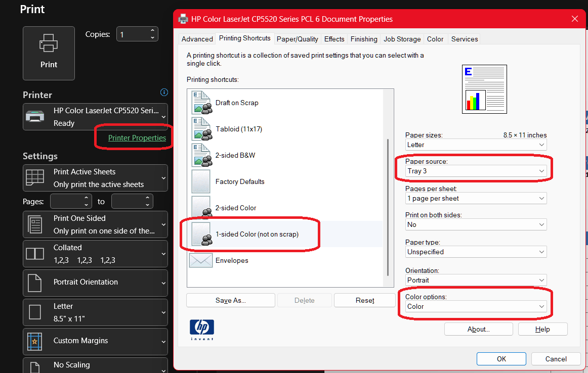Open the Paper sizes Letter combo box
The width and height of the screenshot is (588, 373).
[476, 145]
